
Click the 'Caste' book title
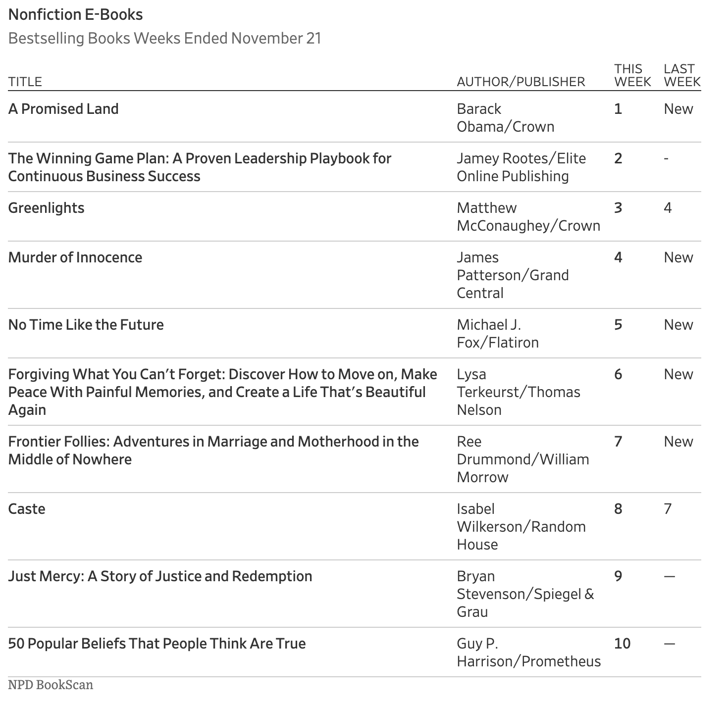27,509
